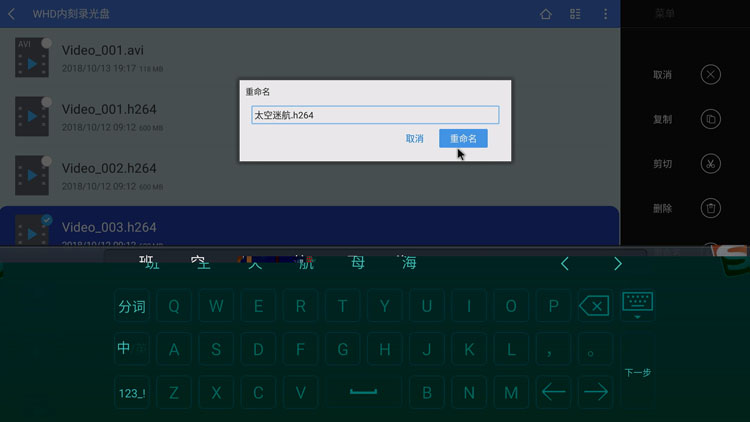Click the cut (剪切) scissors icon

click(710, 164)
